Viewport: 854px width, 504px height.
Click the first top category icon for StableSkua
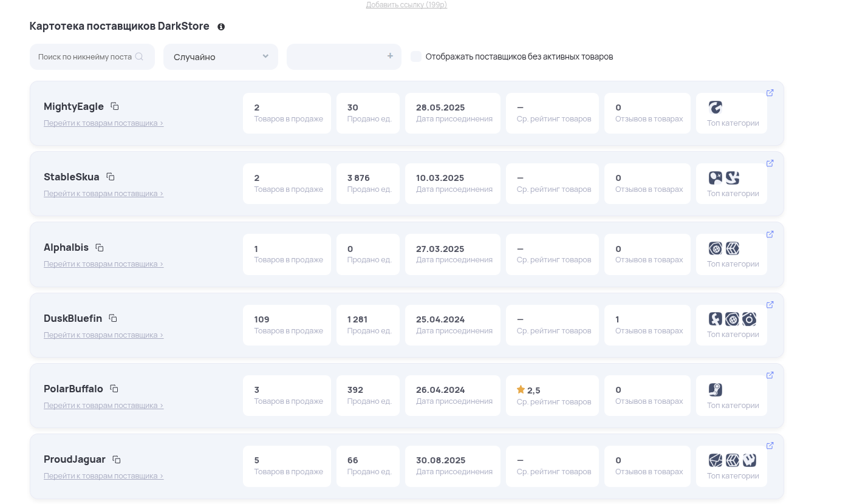point(716,178)
